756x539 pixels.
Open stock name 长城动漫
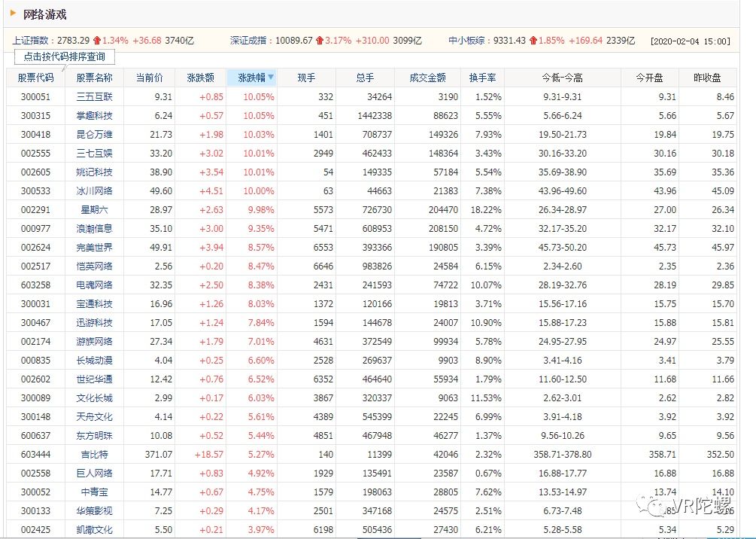[95, 360]
